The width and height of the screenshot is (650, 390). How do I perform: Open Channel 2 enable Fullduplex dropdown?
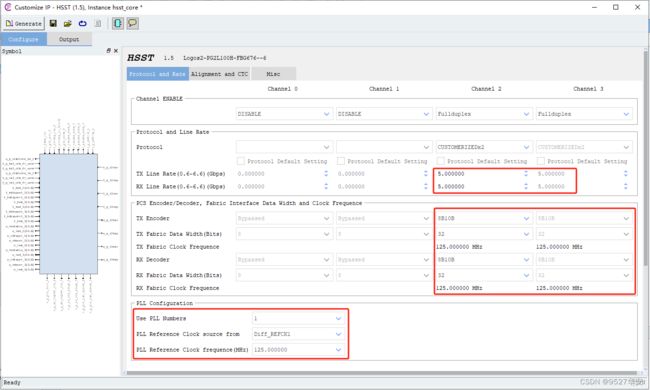(x=484, y=114)
